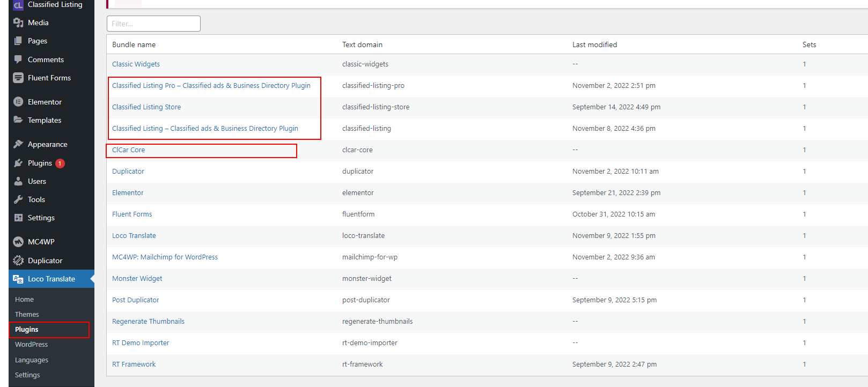
Task: Click the 'September 21, 2022 2:39 pm' date
Action: (x=616, y=193)
